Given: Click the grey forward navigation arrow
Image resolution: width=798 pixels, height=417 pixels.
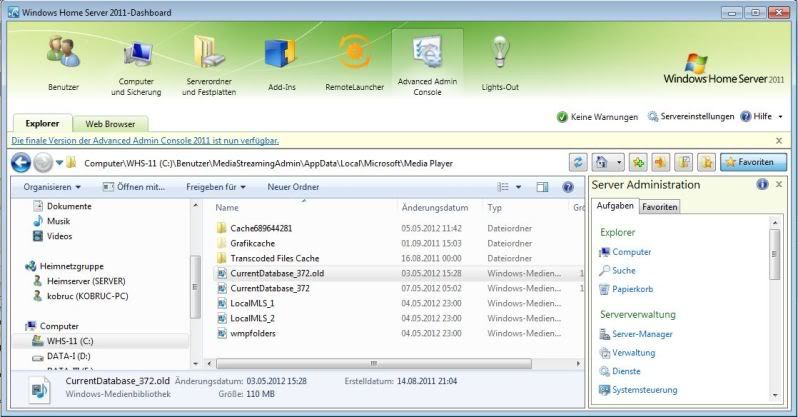Looking at the screenshot, I should [43, 163].
